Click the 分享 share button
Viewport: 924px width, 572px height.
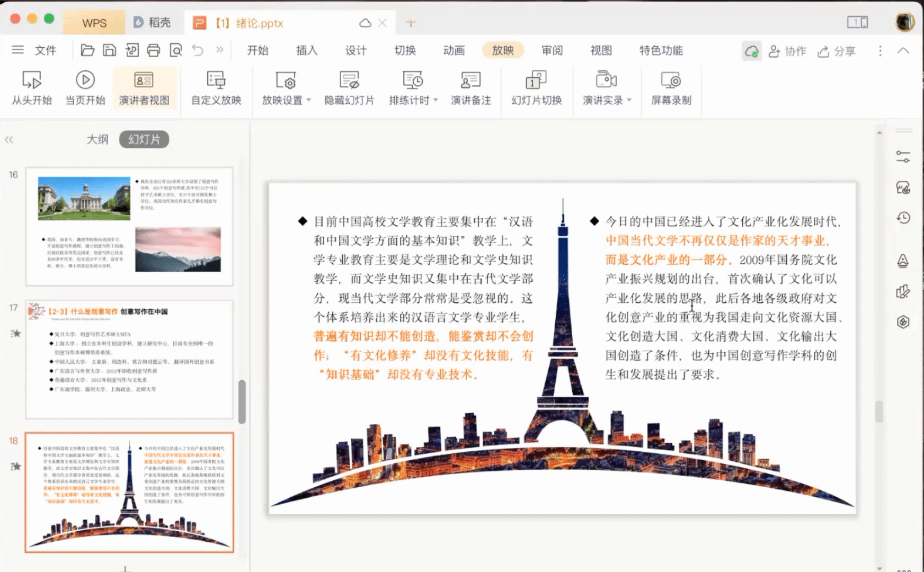(837, 51)
